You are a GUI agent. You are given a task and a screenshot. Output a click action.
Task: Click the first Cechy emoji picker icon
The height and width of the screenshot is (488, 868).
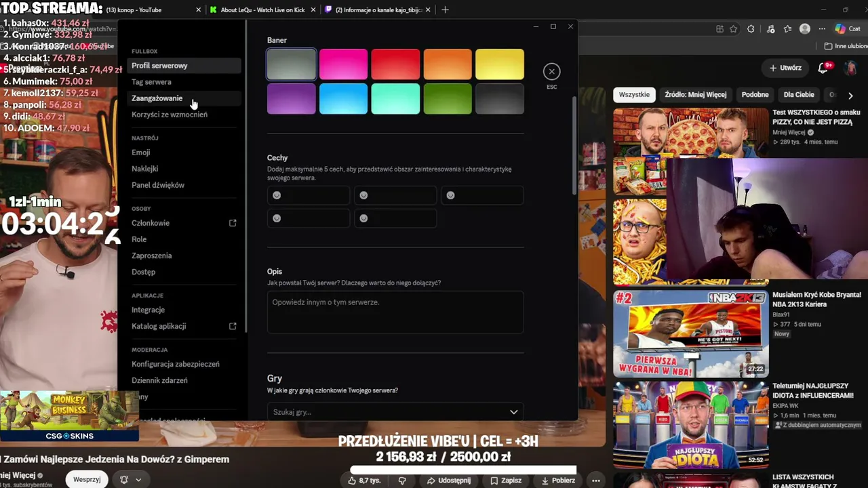pyautogui.click(x=277, y=195)
